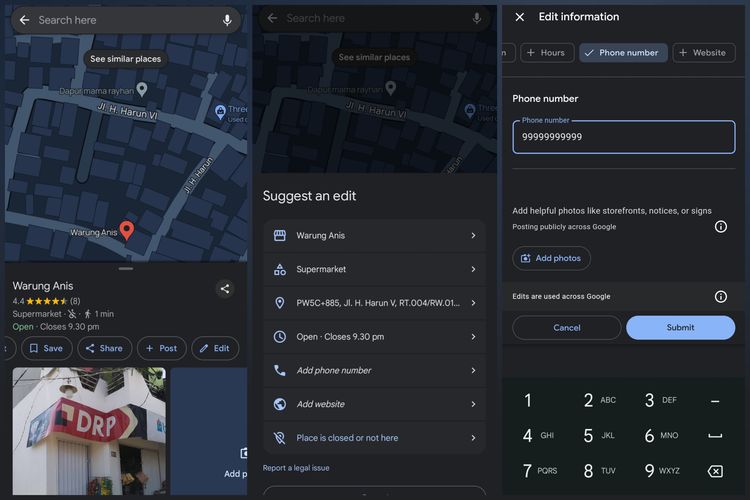Deselect the Phone number chip
This screenshot has height=500, width=750.
623,53
